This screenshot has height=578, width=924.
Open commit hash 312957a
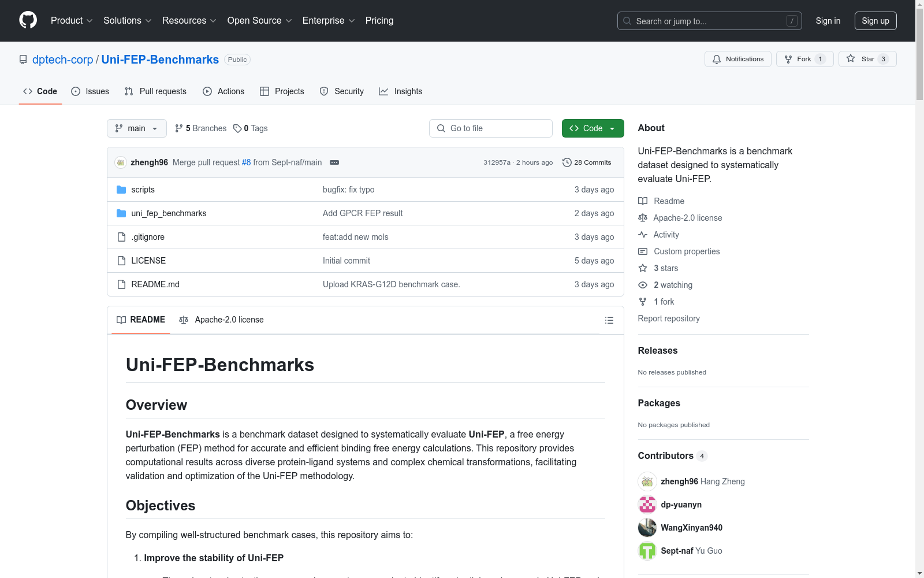497,162
